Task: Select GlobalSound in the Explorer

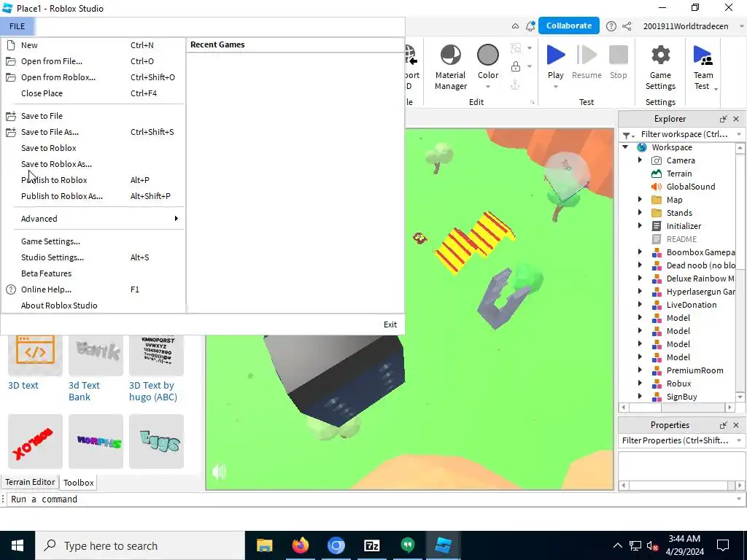Action: click(x=690, y=187)
